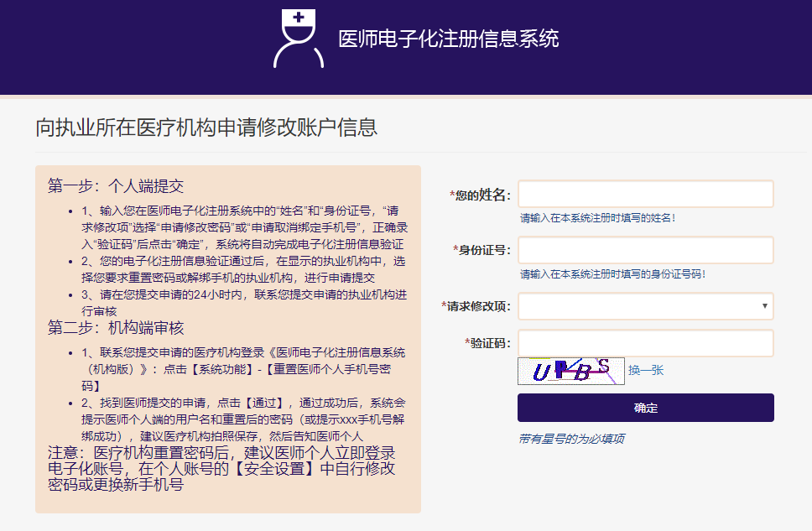Click the 请求修改项 field label

(x=477, y=306)
